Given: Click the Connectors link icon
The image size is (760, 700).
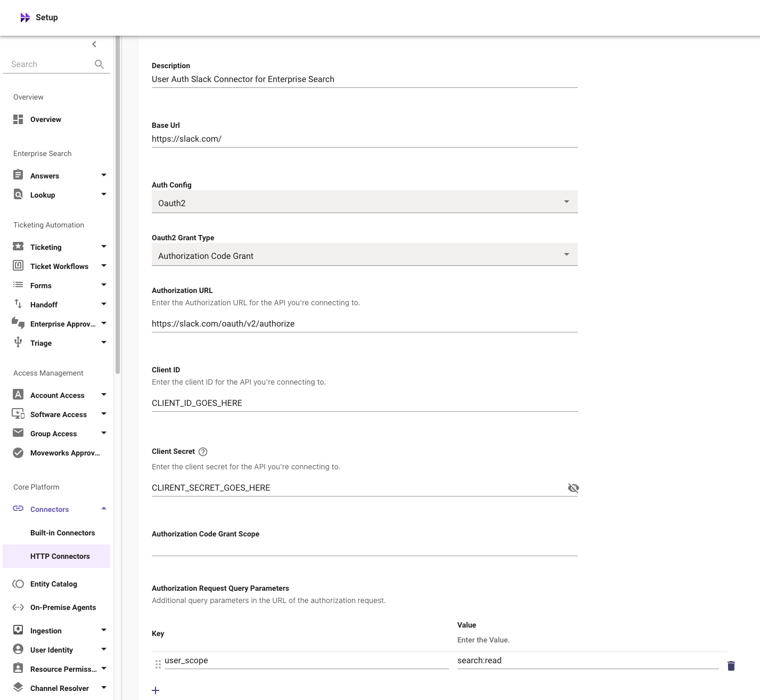Looking at the screenshot, I should [18, 508].
